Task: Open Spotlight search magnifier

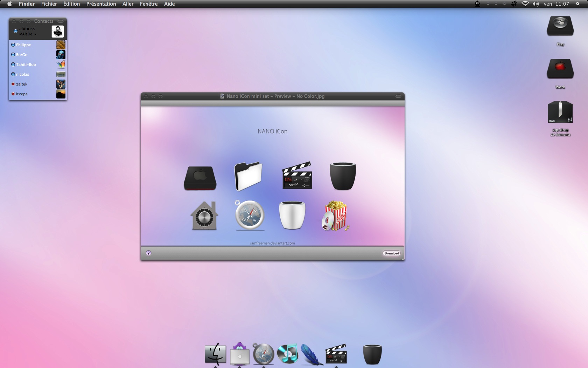Action: 577,4
